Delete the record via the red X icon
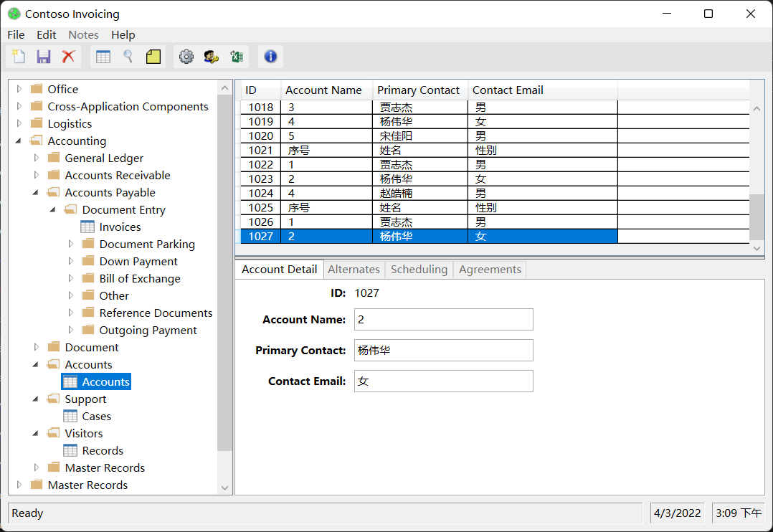This screenshot has height=532, width=773. (x=68, y=56)
